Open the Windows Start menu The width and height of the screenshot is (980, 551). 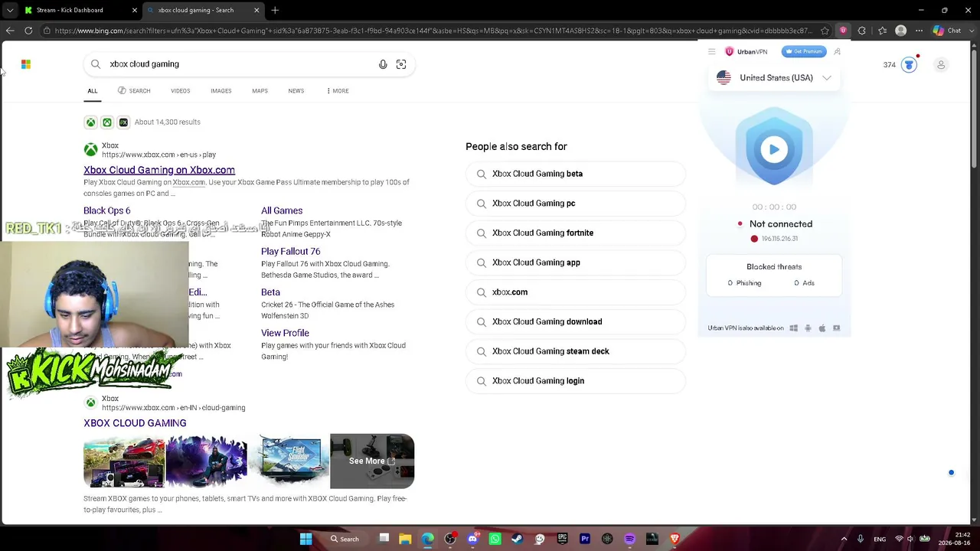(305, 539)
